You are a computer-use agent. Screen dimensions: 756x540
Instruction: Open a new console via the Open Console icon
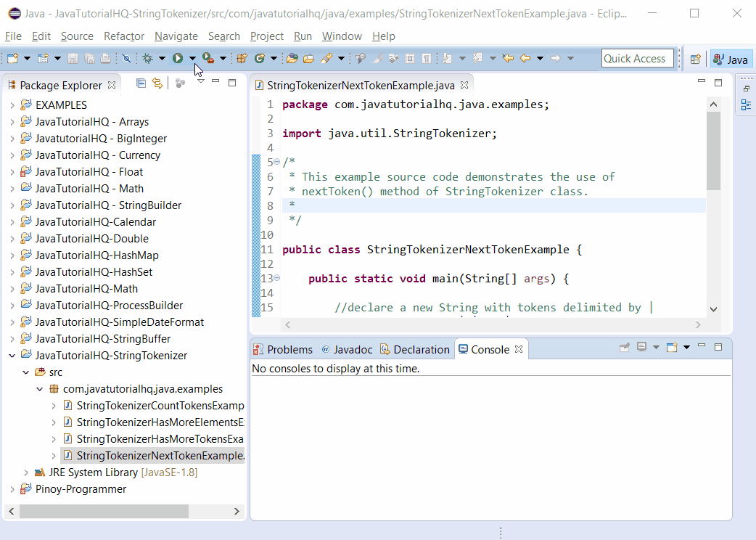point(672,347)
